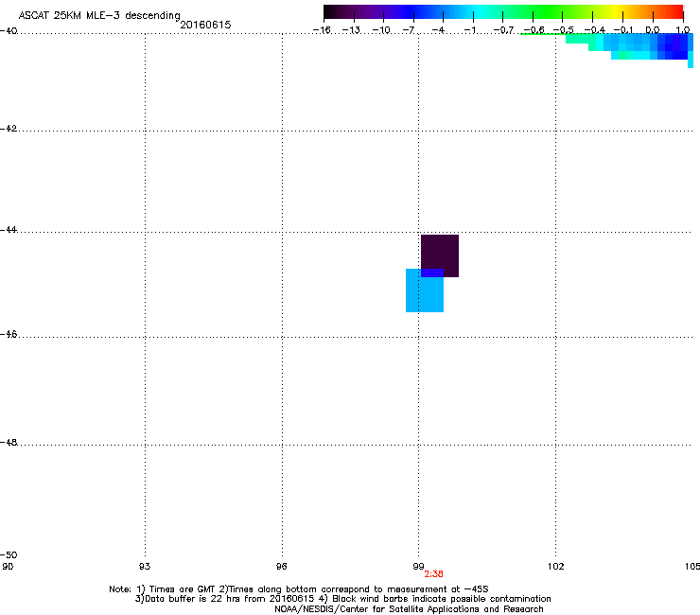The height and width of the screenshot is (615, 700).
Task: Click the latitude axis label -50
Action: [x=9, y=554]
